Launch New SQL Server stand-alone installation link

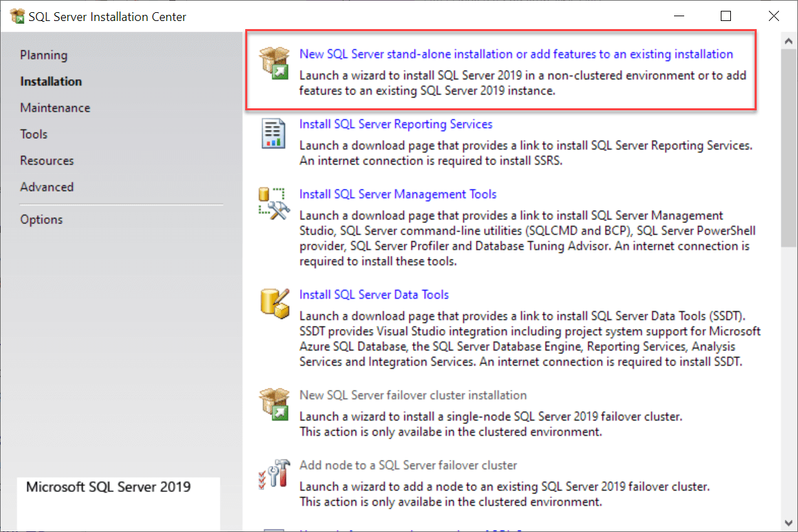pos(516,54)
